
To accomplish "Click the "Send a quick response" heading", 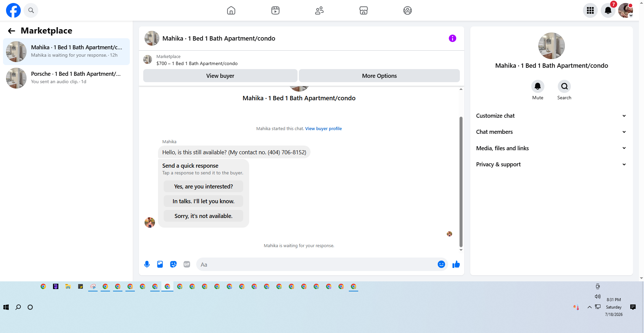I will pos(190,166).
